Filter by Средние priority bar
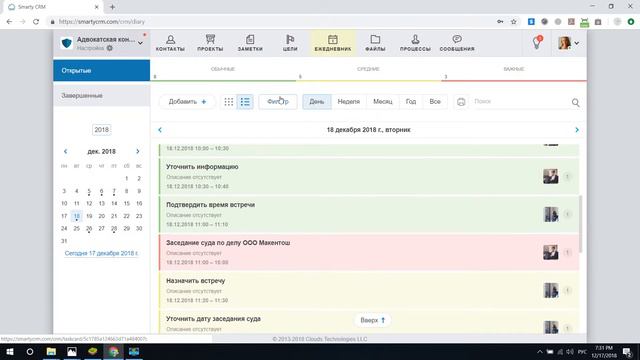The image size is (640, 360). [368, 72]
